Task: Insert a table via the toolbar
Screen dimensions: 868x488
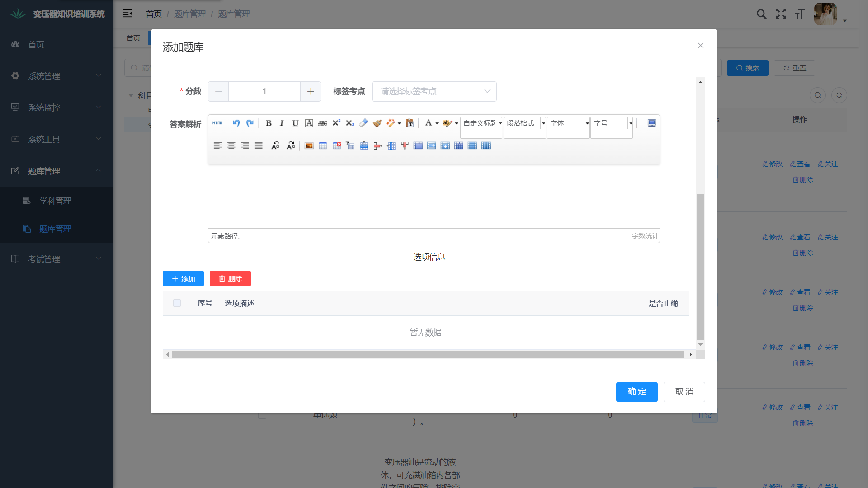Action: coord(323,145)
